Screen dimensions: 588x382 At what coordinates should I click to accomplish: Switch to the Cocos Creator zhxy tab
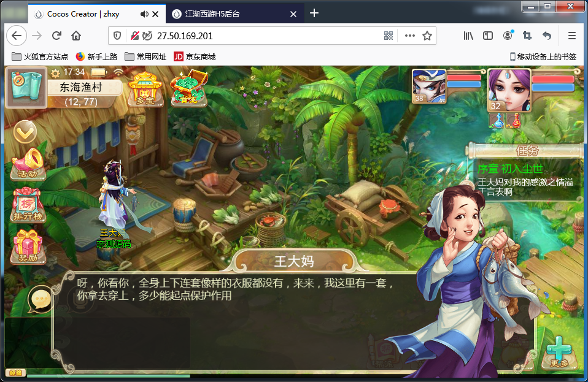pyautogui.click(x=83, y=14)
